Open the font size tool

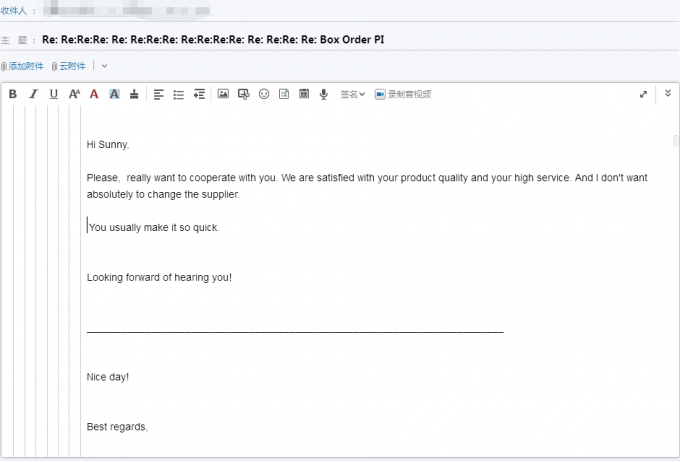tap(74, 94)
